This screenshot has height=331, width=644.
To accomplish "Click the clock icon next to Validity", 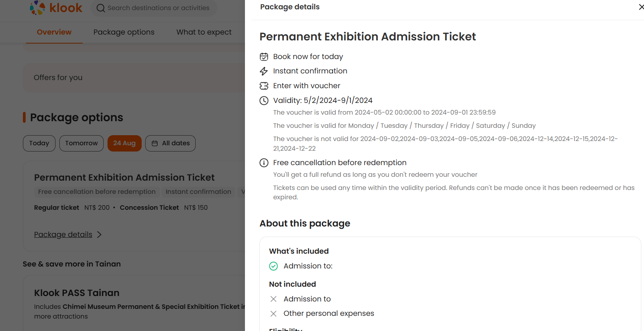I will pos(264,101).
